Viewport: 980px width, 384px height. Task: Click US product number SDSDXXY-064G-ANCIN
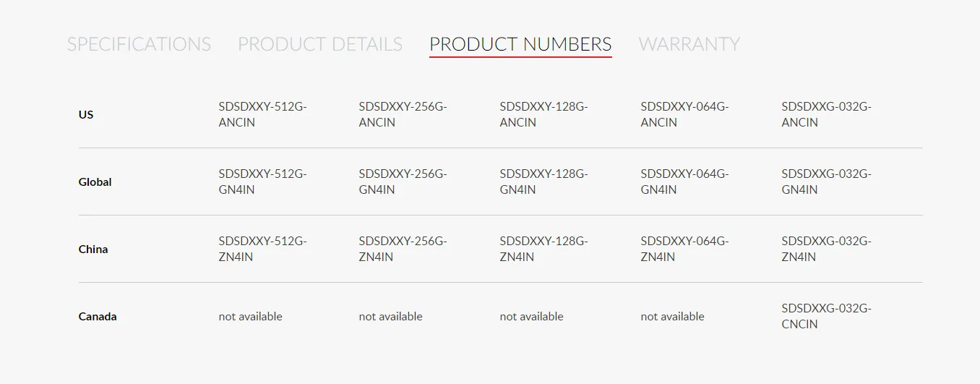click(x=684, y=114)
